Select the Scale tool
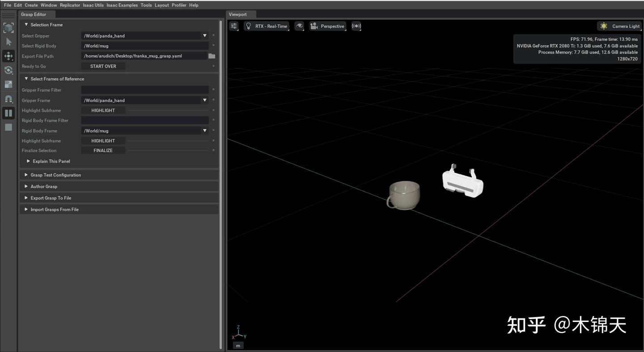Screen dimensions: 644x352 [8, 84]
